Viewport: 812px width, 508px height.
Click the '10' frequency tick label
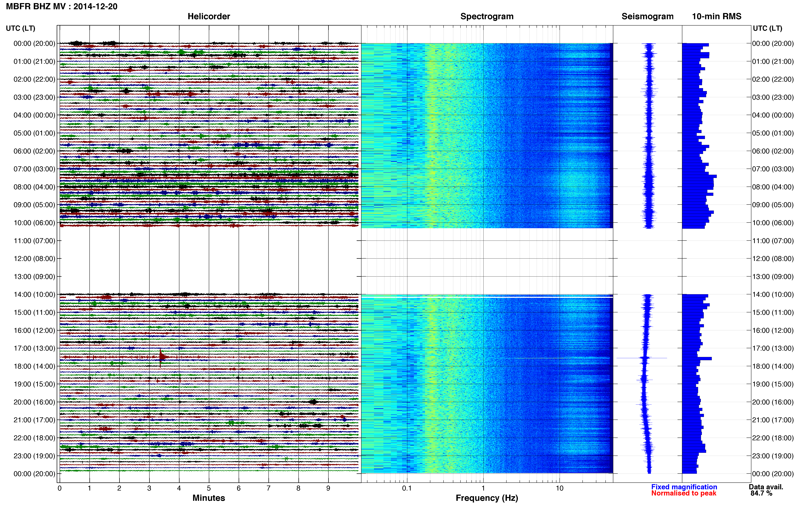[x=559, y=488]
